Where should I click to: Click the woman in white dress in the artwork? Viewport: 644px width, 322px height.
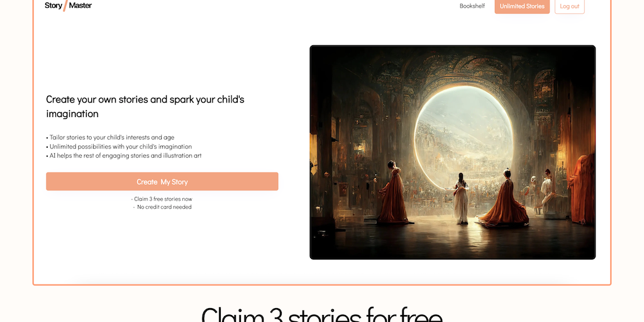pos(461,198)
